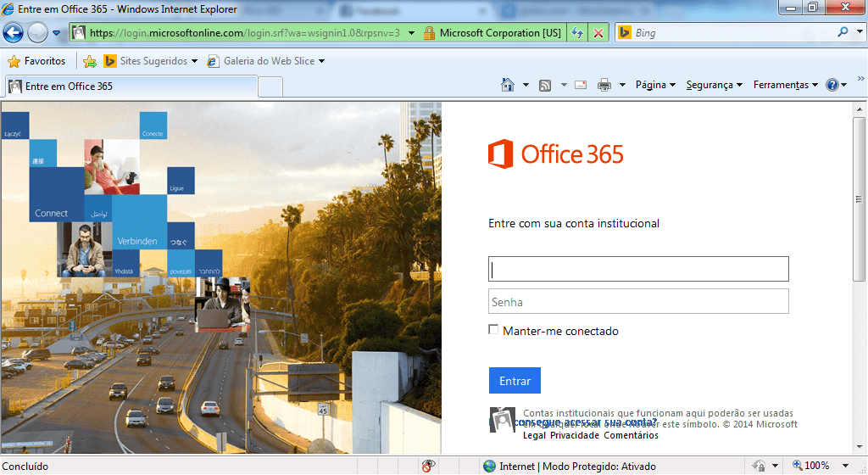Screen dimensions: 868x475
Task: Stop loading with the red X icon
Action: 598,33
